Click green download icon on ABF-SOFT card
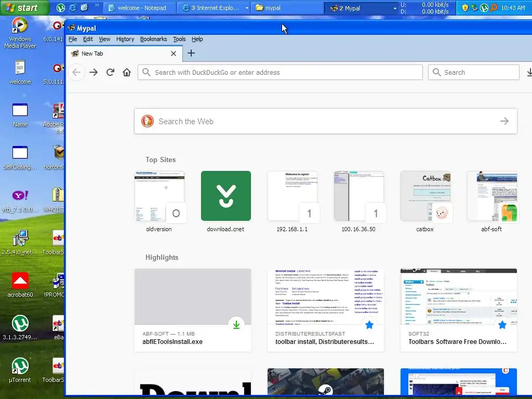Viewport: 532px width, 399px height. coord(236,325)
